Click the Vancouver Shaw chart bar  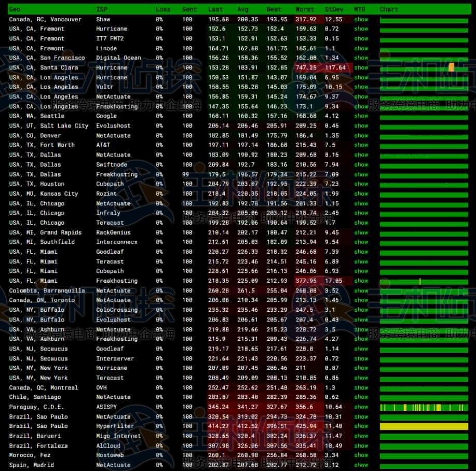click(424, 20)
